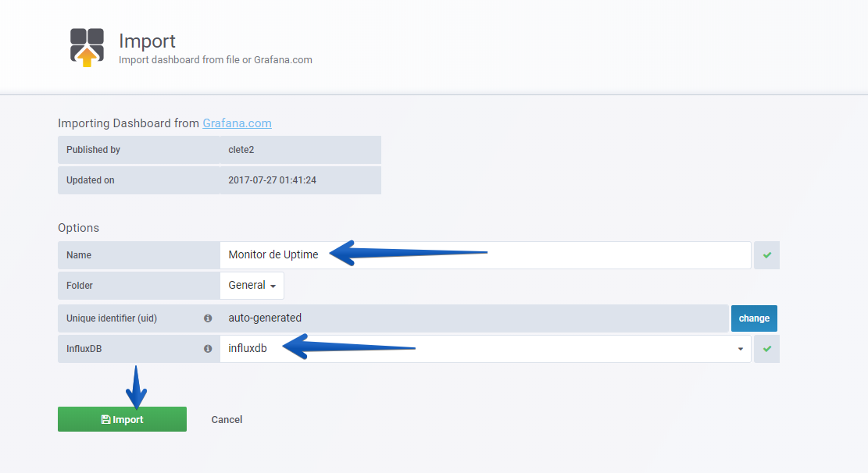
Task: Click the auto-generated uid field
Action: click(x=474, y=318)
